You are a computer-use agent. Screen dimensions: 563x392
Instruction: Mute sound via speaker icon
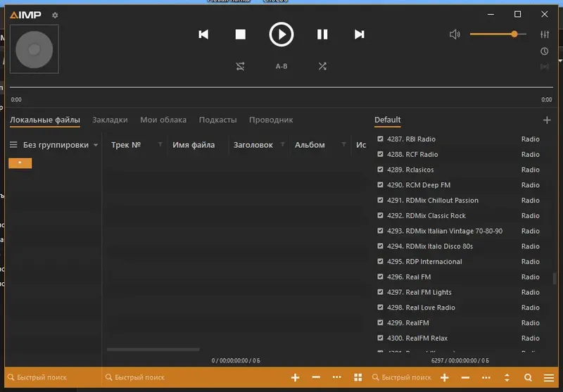(455, 34)
